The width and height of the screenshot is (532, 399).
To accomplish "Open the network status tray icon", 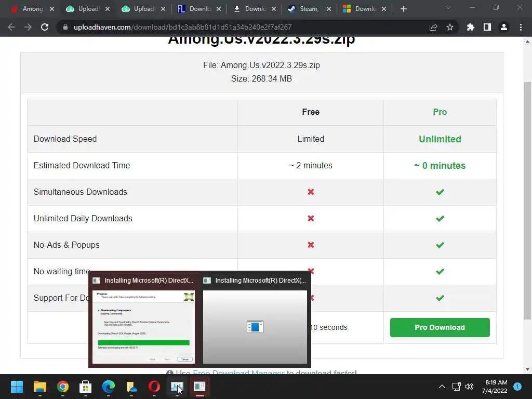I will (456, 387).
